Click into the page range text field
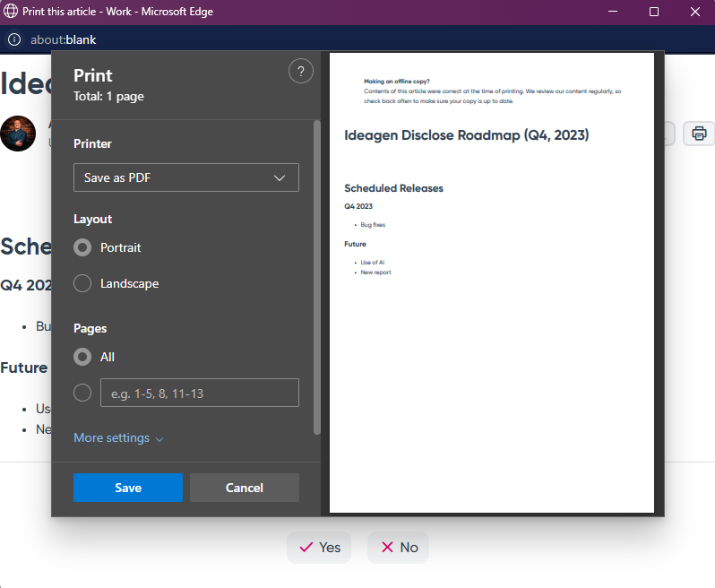This screenshot has height=588, width=715. [x=199, y=393]
